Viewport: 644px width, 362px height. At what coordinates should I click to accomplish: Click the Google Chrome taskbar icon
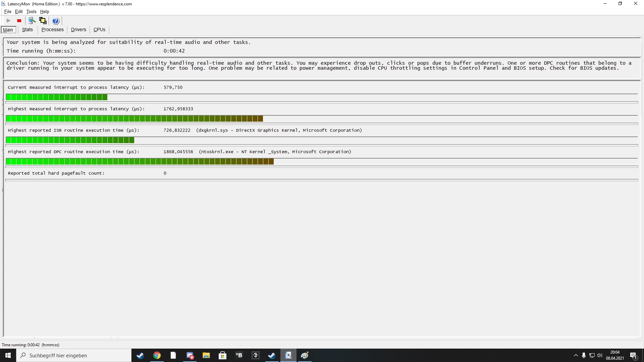[x=157, y=355]
